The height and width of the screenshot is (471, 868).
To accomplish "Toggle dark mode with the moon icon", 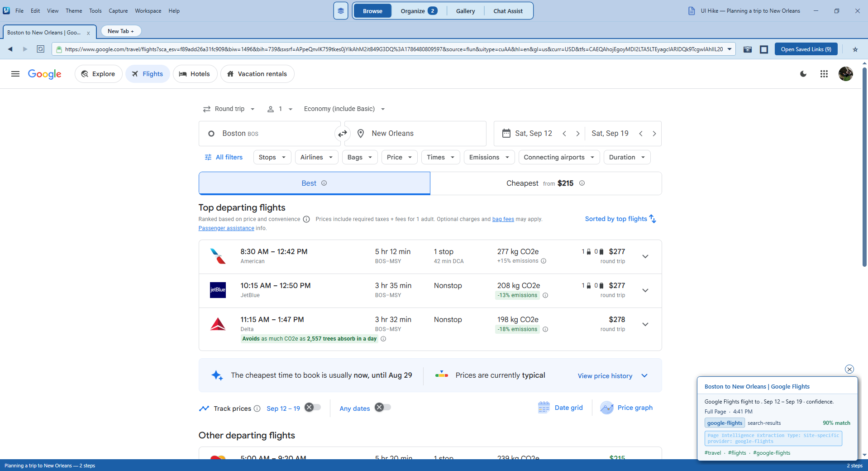I will coord(803,74).
